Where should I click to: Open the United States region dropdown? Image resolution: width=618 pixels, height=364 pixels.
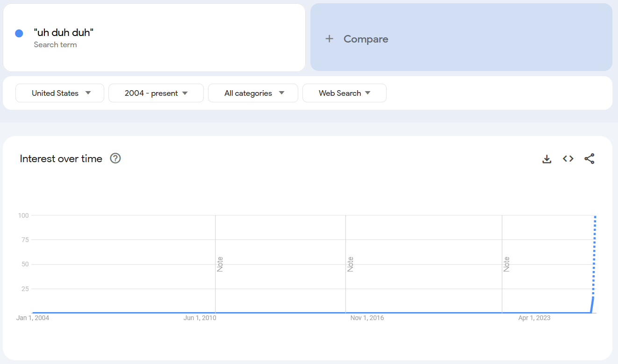click(x=60, y=93)
